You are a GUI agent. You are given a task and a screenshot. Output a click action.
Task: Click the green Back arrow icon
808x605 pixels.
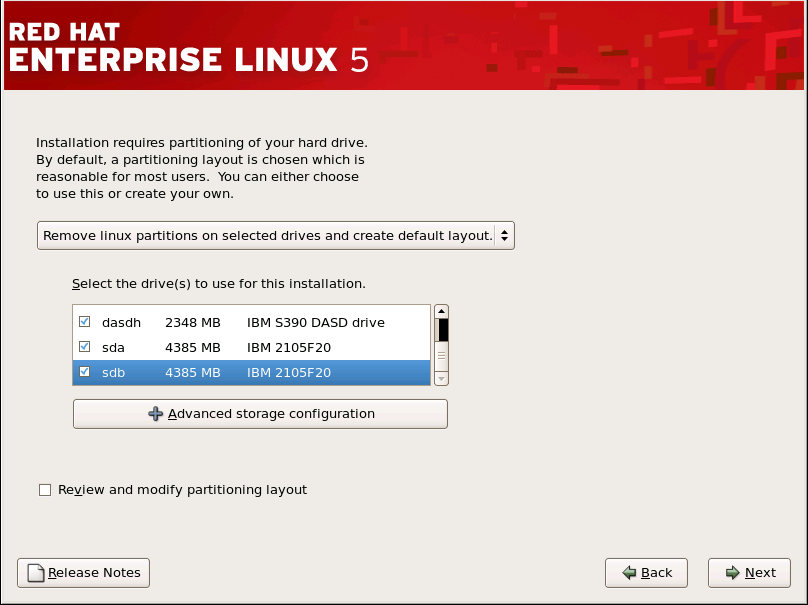click(x=630, y=573)
